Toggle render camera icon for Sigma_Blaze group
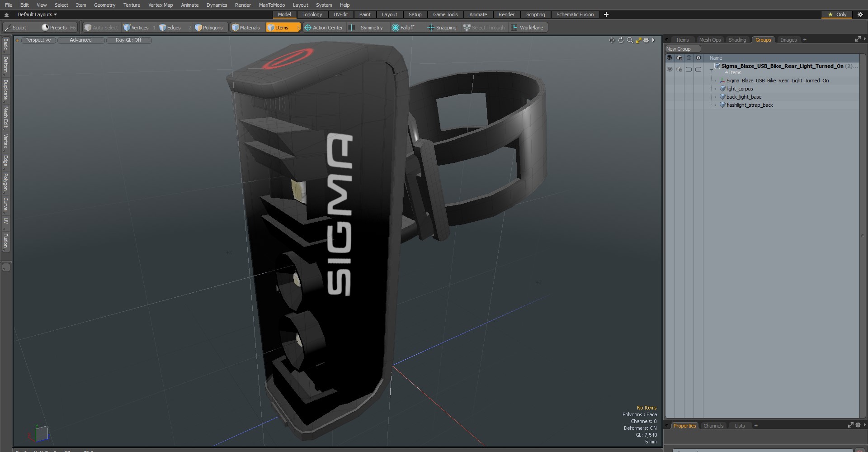The width and height of the screenshot is (868, 452). 679,70
